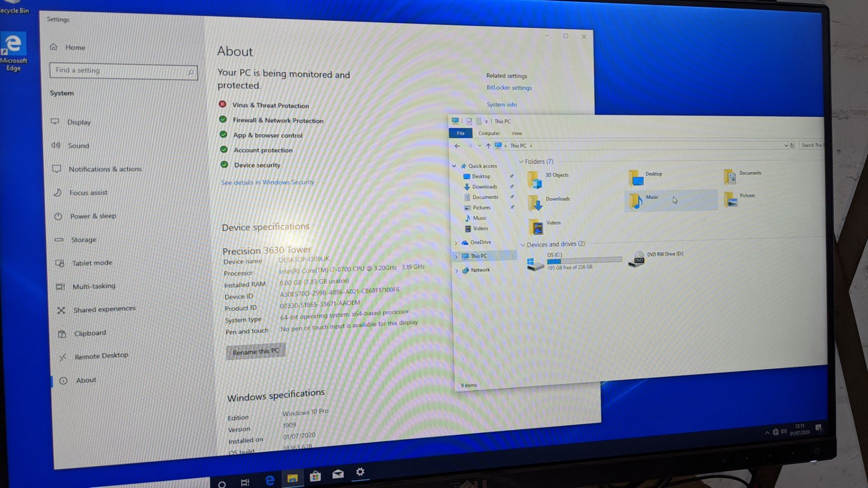Refresh the This PC view
The image size is (868, 488).
pos(792,145)
